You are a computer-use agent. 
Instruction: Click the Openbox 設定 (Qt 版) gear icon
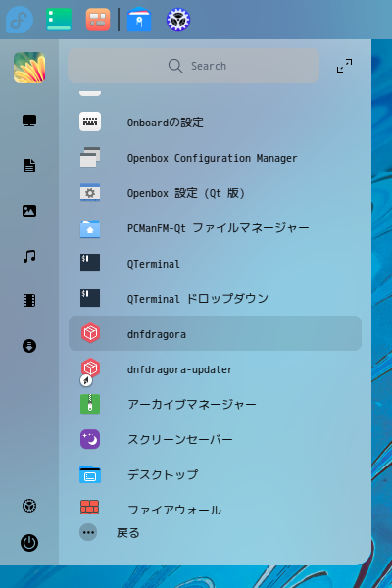(x=90, y=192)
